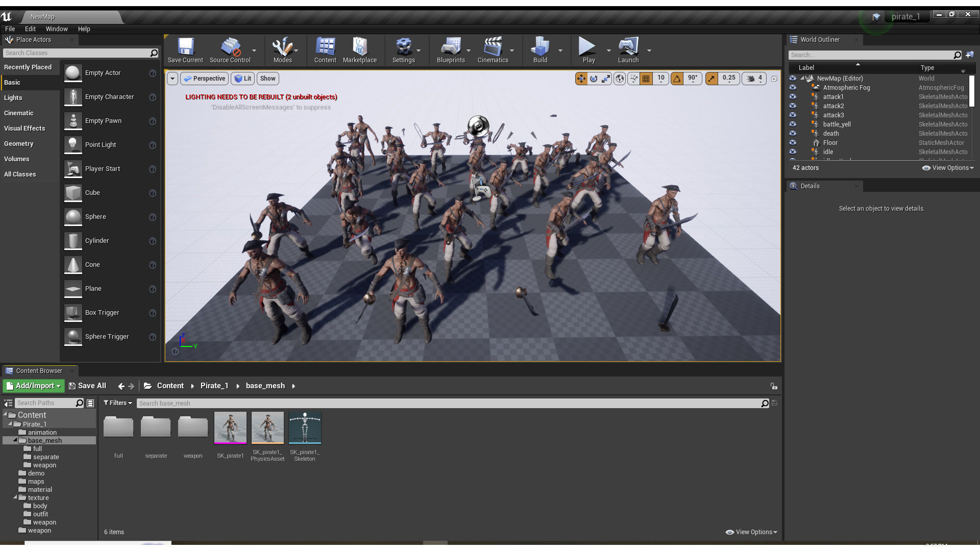
Task: Toggle grid snapping in the viewport
Action: tap(646, 79)
